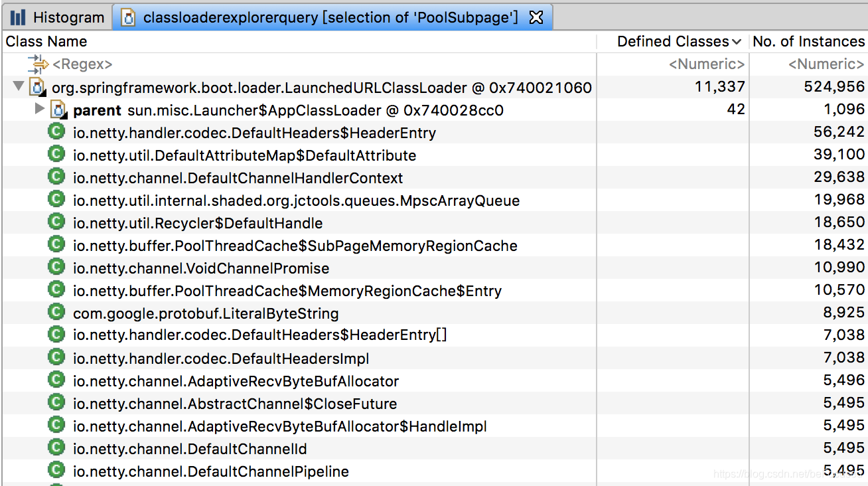Image resolution: width=868 pixels, height=486 pixels.
Task: Click the 8,925 instances value
Action: pos(844,313)
